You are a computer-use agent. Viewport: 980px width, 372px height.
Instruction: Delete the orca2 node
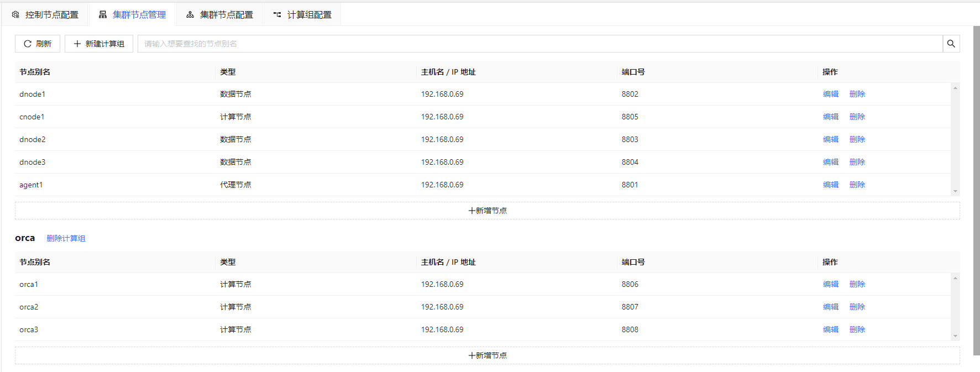click(x=857, y=307)
